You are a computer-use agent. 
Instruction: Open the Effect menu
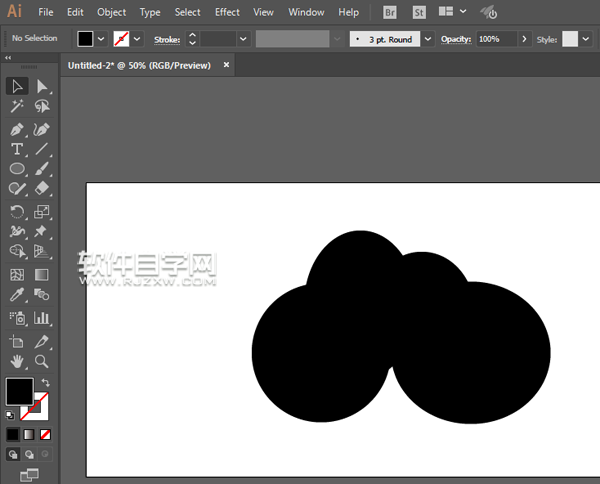tap(227, 12)
